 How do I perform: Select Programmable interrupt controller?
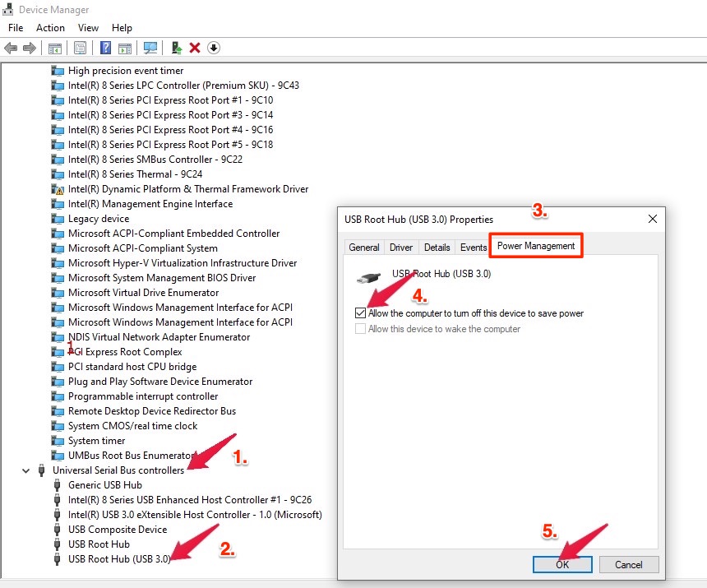tap(143, 396)
